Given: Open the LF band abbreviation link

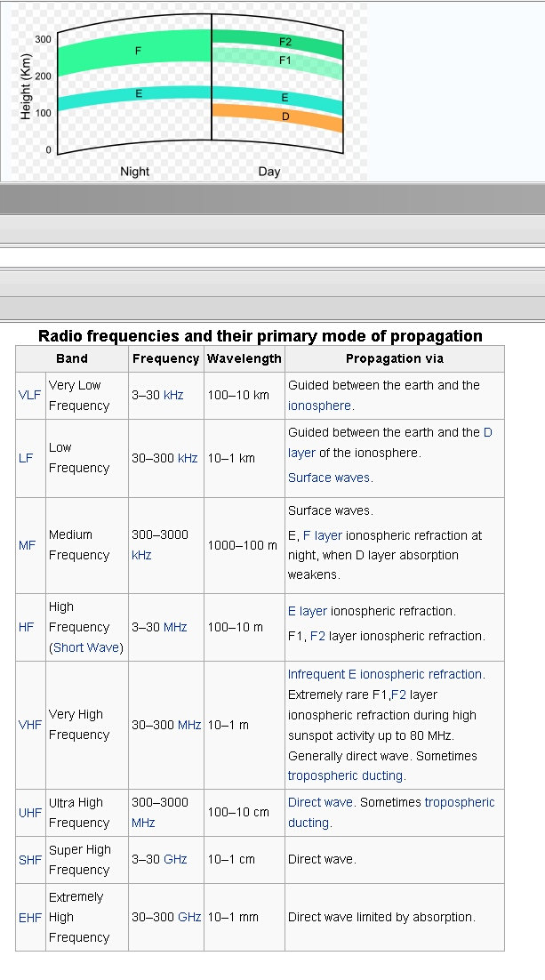Looking at the screenshot, I should click(x=26, y=458).
